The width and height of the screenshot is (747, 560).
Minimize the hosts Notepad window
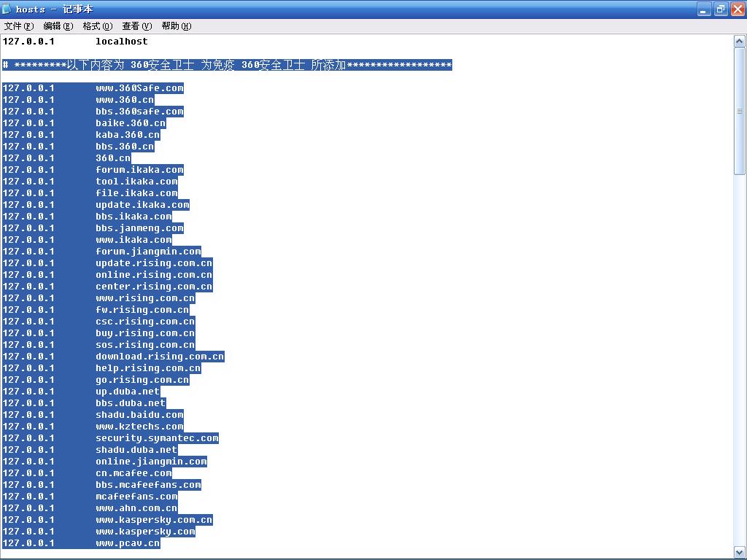tap(704, 9)
